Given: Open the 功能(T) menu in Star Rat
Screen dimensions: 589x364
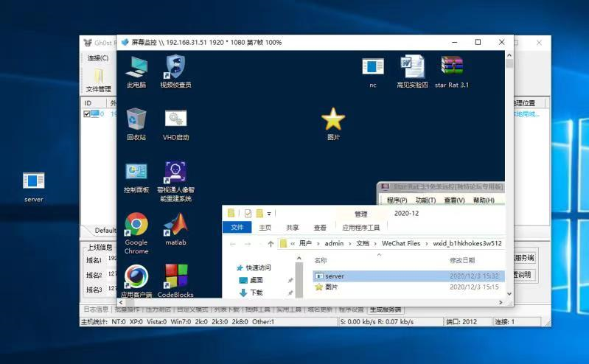Looking at the screenshot, I should tap(425, 200).
